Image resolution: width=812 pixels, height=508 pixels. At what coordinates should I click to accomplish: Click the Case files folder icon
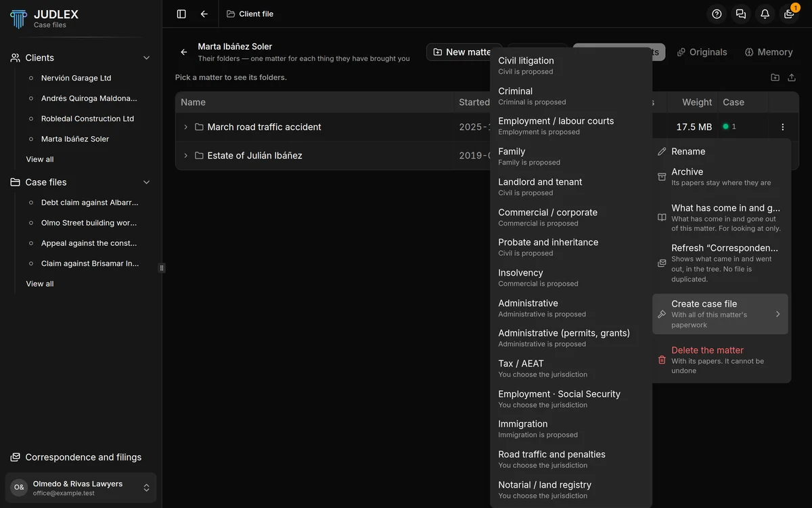click(15, 182)
